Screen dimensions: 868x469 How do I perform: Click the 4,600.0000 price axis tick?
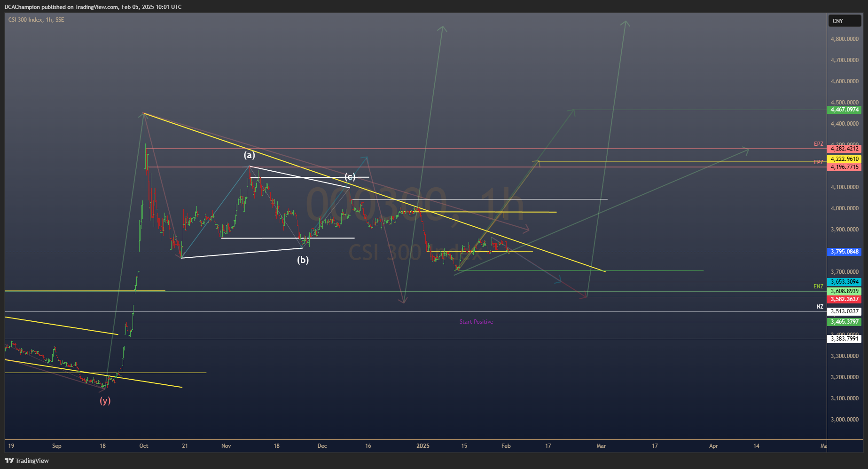845,81
